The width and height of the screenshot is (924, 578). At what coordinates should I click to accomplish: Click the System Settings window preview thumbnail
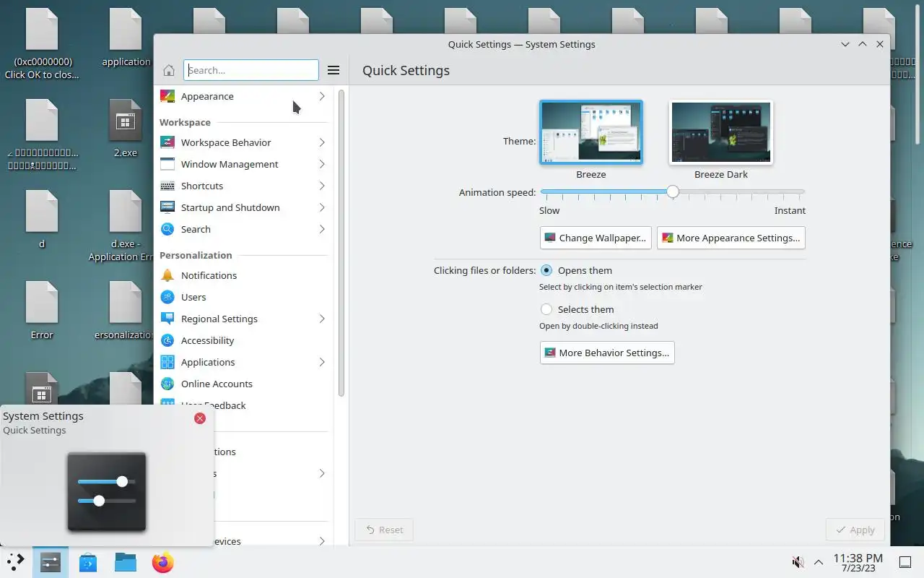pos(107,491)
